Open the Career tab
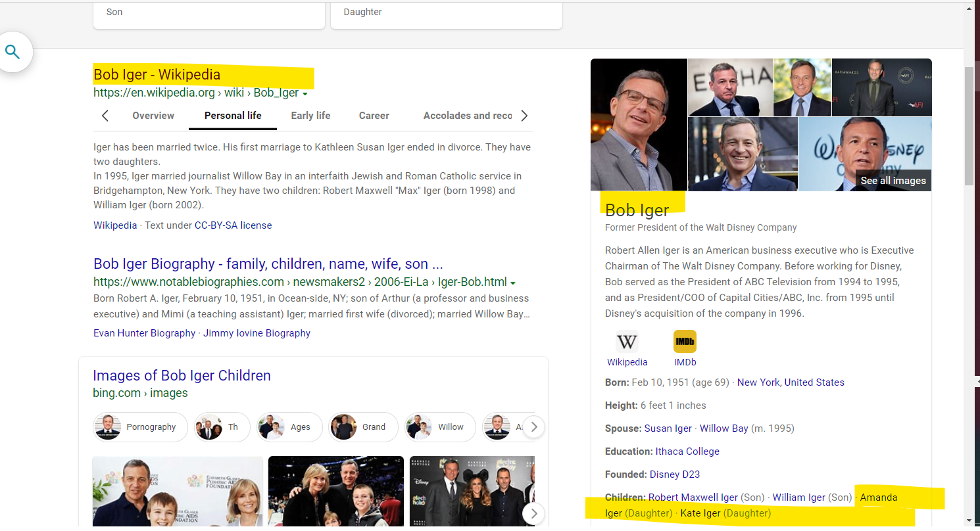 click(374, 116)
